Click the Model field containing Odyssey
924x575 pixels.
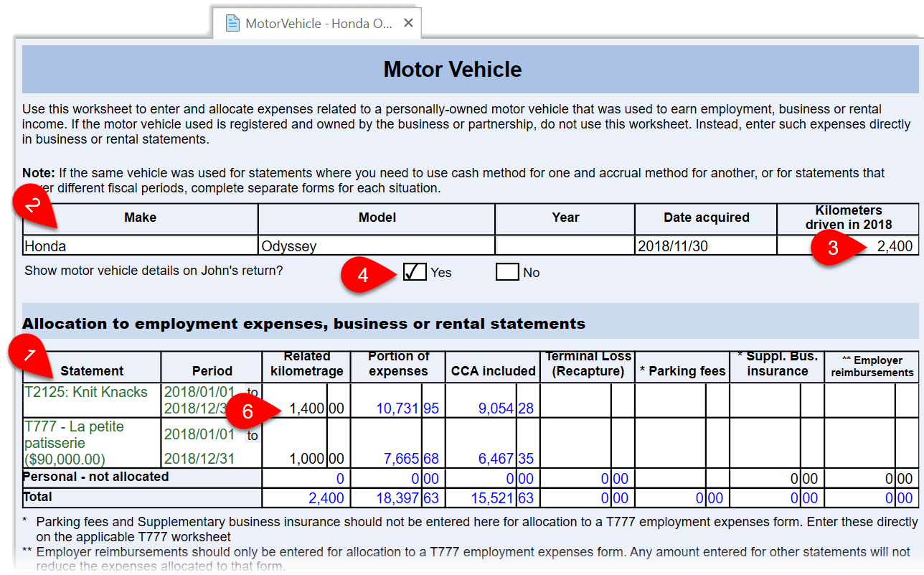click(377, 246)
